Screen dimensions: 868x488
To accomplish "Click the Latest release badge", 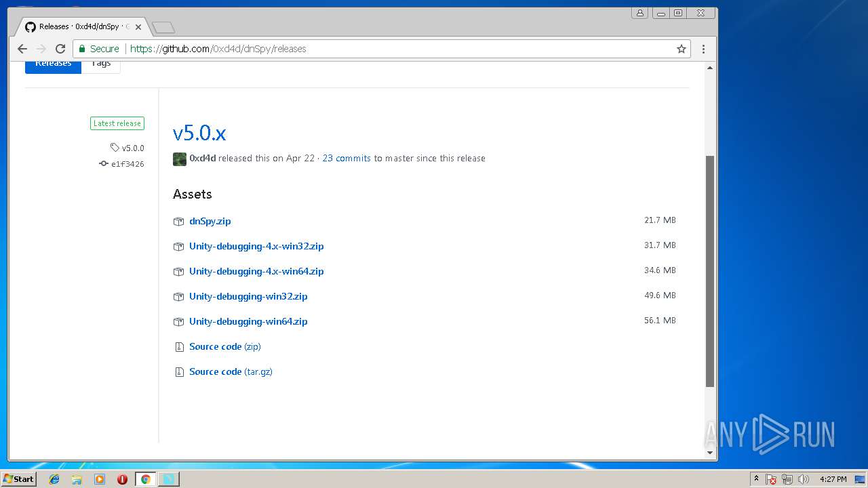I will pos(117,123).
